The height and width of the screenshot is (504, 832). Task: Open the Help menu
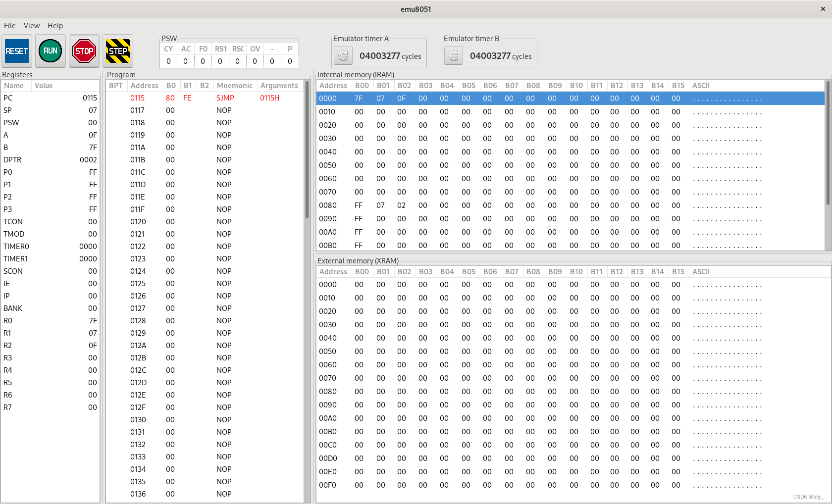click(x=55, y=26)
